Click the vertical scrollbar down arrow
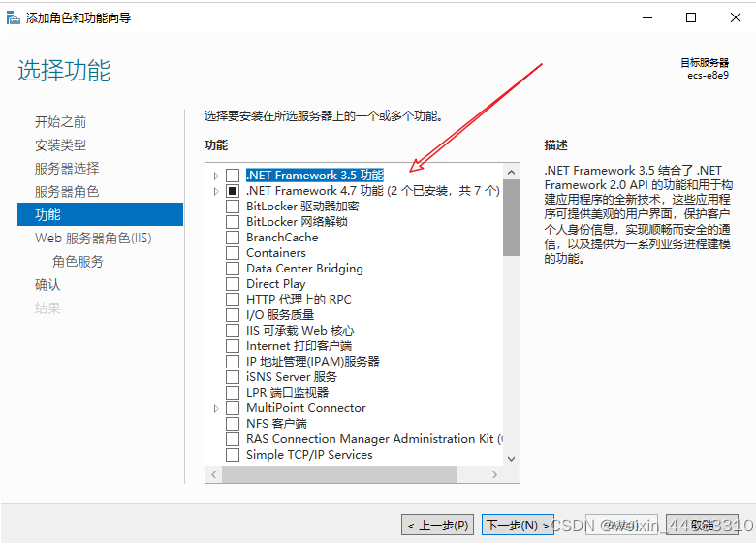Viewport: 756px width, 544px height. click(511, 458)
